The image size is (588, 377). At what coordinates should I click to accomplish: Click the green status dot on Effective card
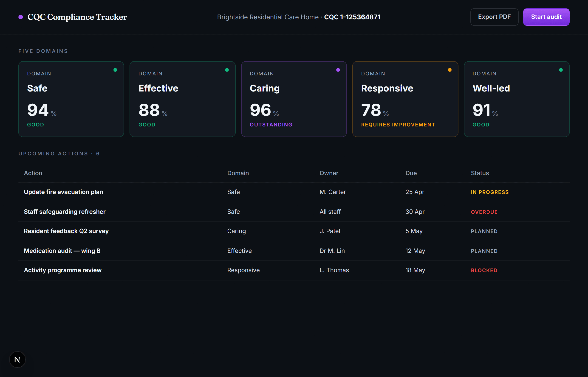point(227,70)
